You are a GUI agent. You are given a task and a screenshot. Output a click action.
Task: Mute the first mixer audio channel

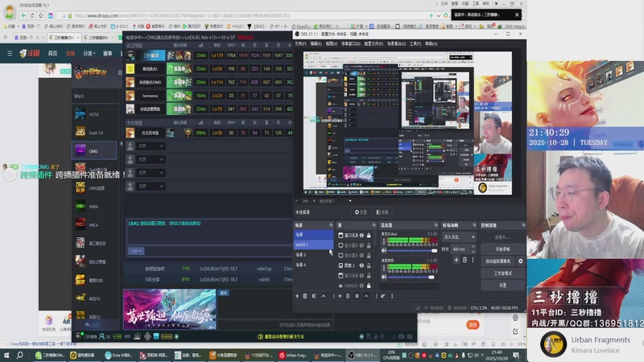(x=384, y=250)
